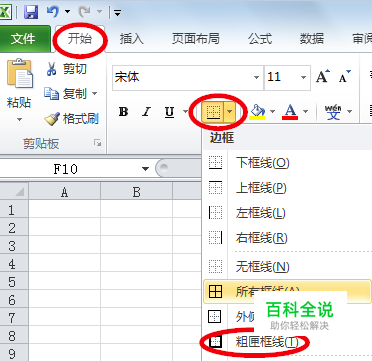Click the Undo arrow icon

coord(53,12)
